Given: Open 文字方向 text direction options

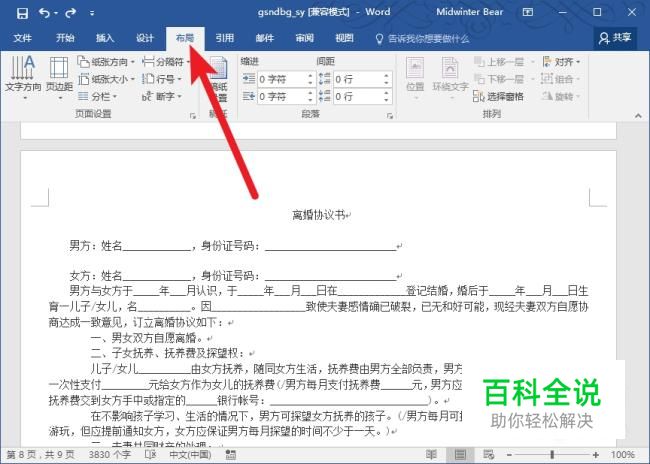Looking at the screenshot, I should point(23,78).
